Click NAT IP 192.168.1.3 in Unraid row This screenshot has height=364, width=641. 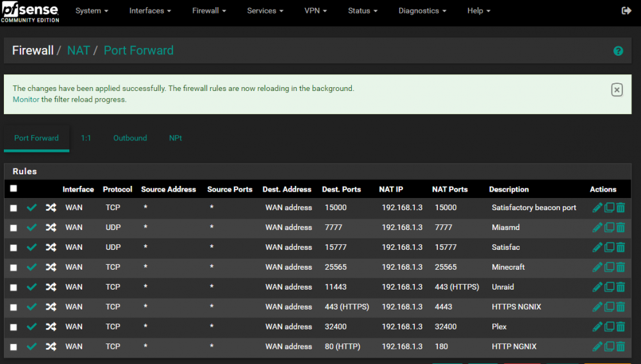[402, 287]
